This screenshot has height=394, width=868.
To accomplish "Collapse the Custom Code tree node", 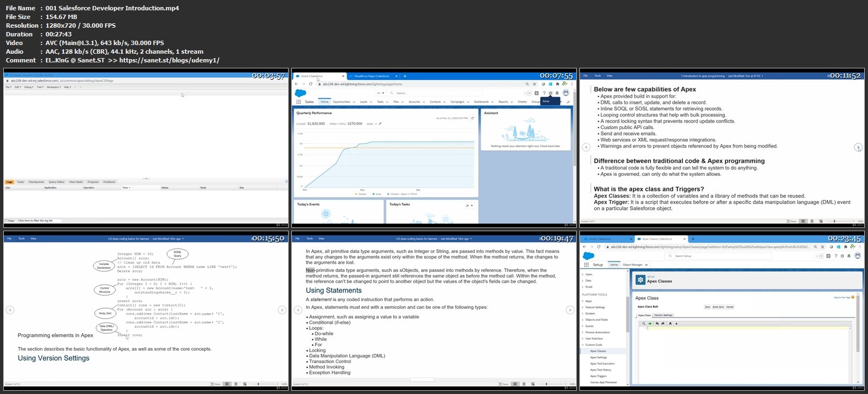I will [x=583, y=345].
